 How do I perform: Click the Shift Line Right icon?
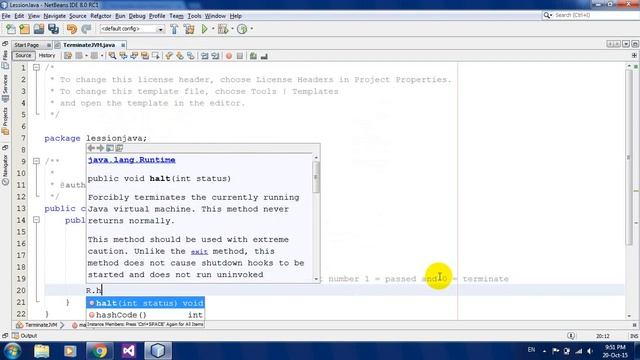point(215,56)
